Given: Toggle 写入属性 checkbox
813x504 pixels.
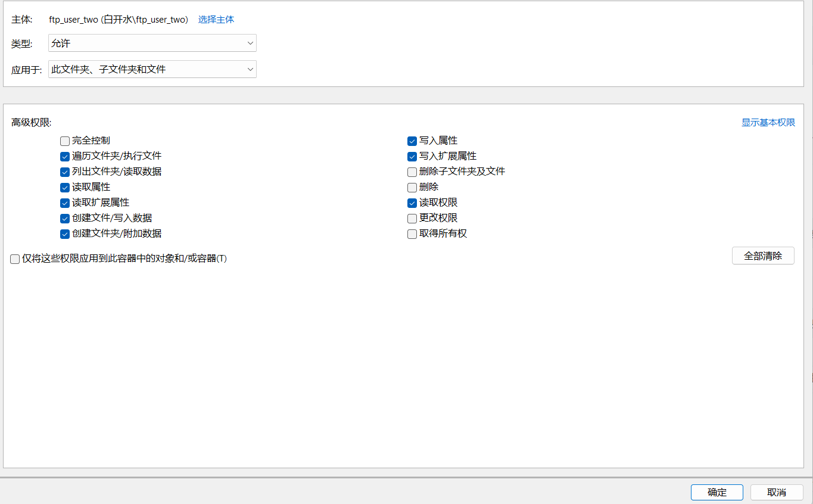Looking at the screenshot, I should pyautogui.click(x=412, y=141).
